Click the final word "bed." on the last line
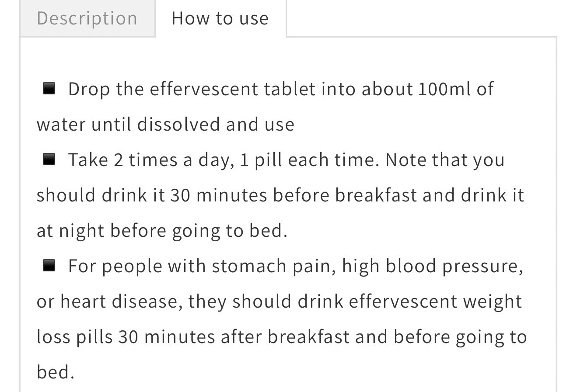Screen dimensions: 577x392 (56, 372)
